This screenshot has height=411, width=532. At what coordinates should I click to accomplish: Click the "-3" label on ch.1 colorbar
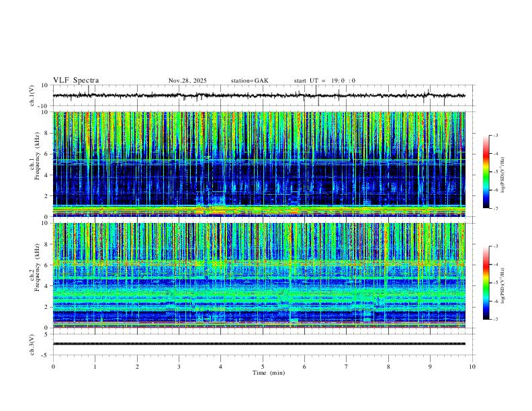[495, 135]
